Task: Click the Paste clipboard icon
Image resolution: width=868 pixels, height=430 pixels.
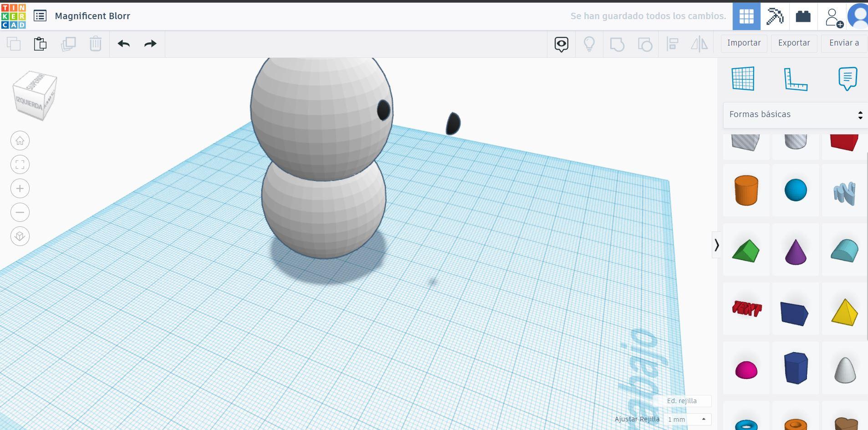Action: [x=40, y=44]
